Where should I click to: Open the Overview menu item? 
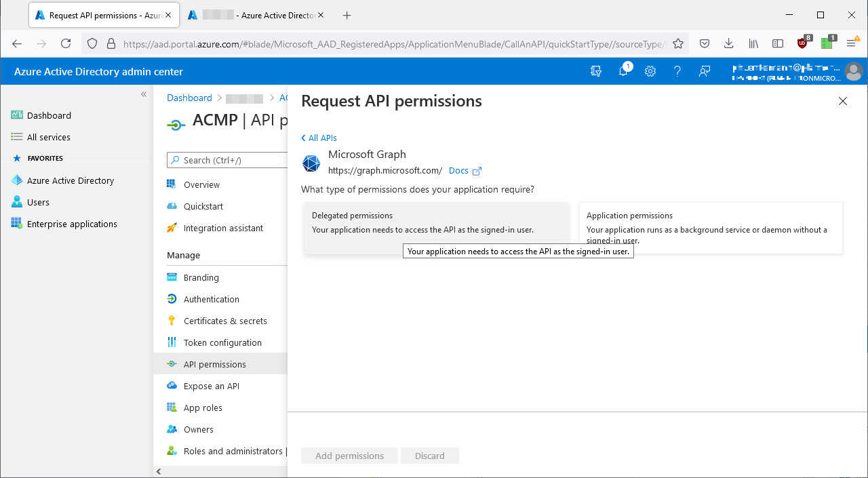[x=201, y=184]
